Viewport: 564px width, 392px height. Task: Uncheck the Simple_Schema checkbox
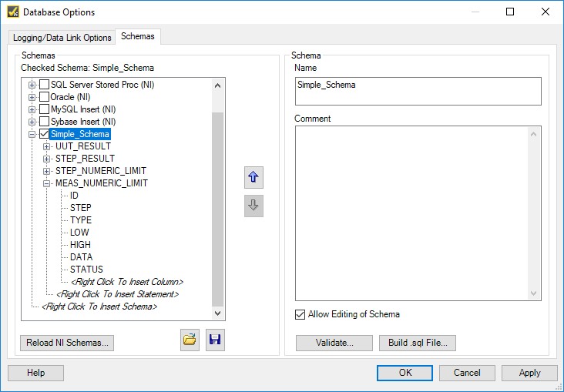[x=44, y=134]
